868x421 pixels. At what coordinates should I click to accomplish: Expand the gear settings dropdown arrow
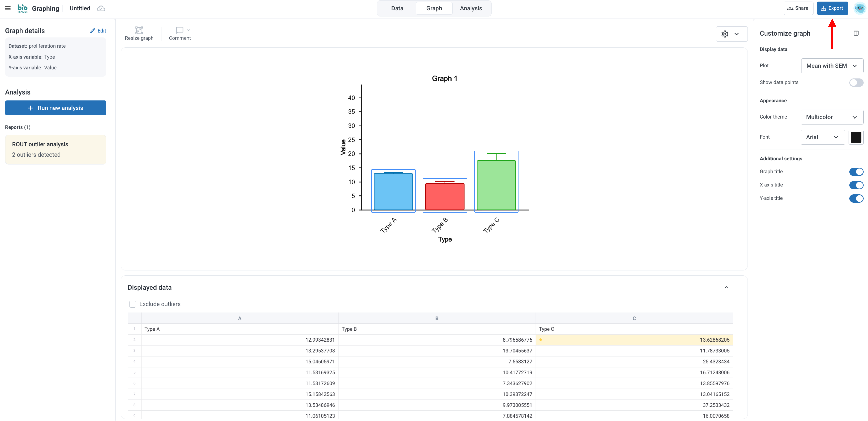(x=737, y=34)
